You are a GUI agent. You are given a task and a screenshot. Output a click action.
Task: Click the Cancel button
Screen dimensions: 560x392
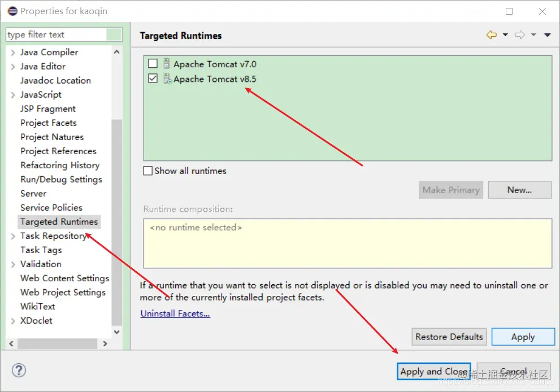[514, 371]
